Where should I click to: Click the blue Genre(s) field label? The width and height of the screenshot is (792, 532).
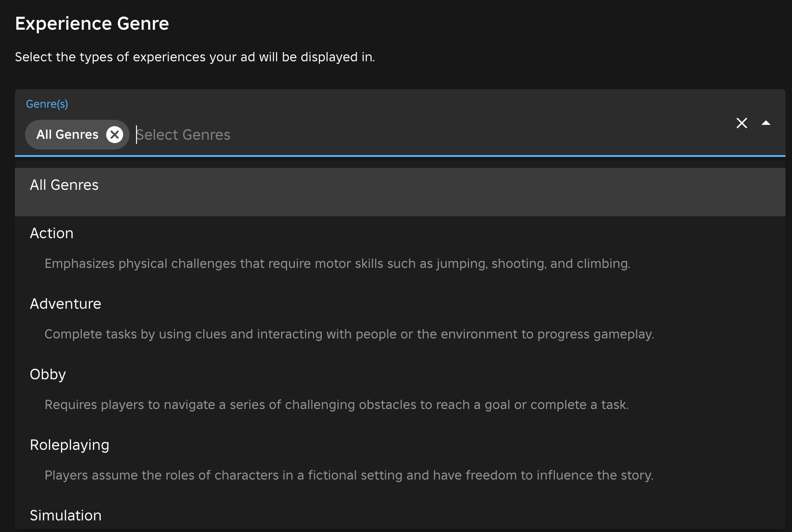click(x=47, y=104)
